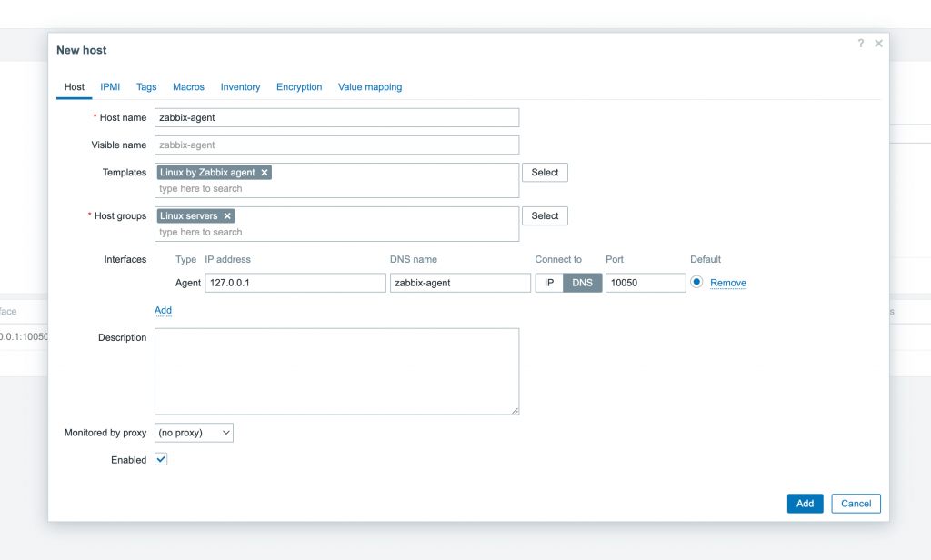Focus the Host groups search field

pyautogui.click(x=336, y=232)
